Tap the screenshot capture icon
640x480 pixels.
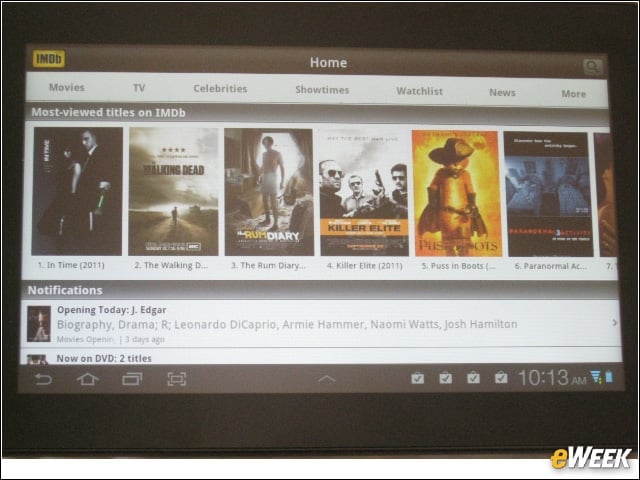click(x=177, y=379)
